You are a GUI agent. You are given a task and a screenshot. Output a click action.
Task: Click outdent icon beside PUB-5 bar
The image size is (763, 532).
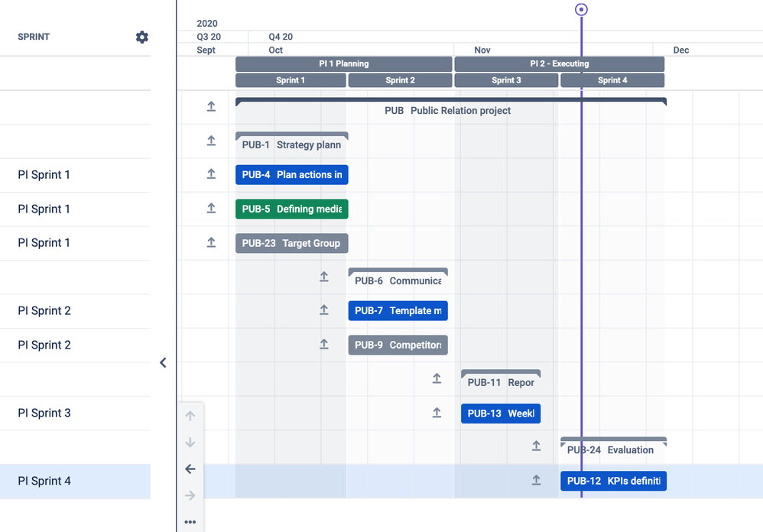coord(211,208)
